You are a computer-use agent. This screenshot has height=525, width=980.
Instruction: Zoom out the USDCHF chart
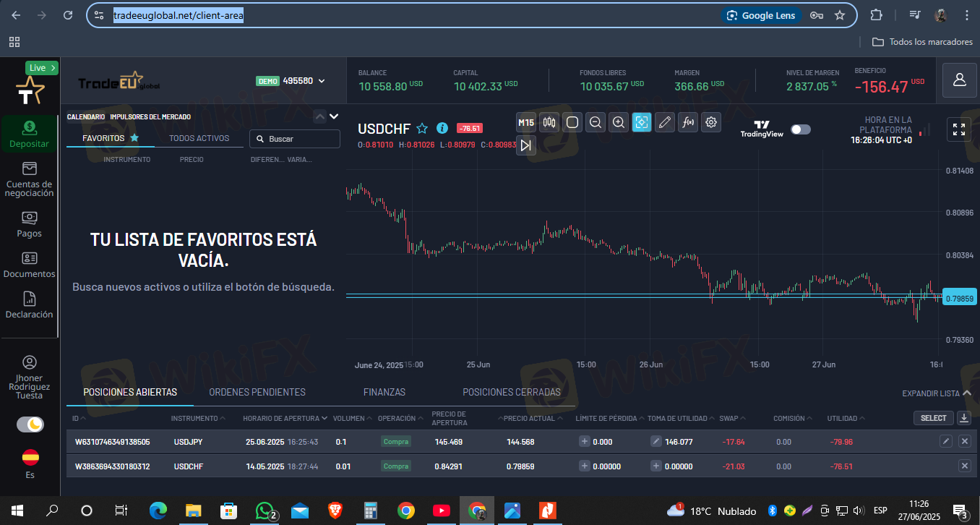(x=596, y=122)
